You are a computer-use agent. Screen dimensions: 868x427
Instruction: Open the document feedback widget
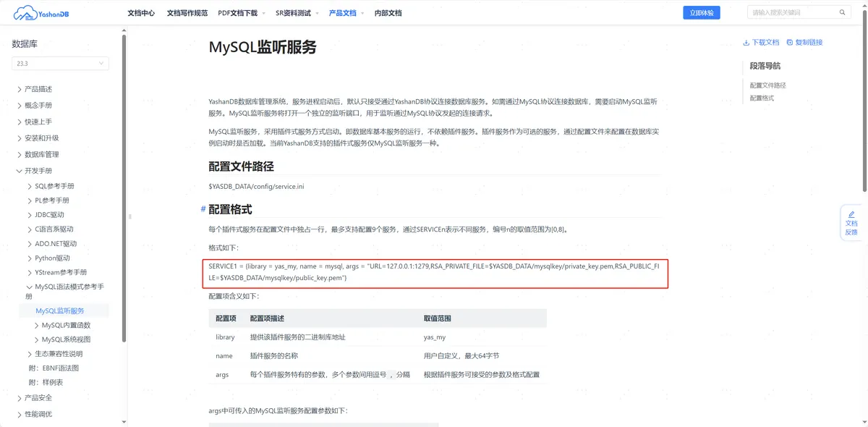coord(851,223)
